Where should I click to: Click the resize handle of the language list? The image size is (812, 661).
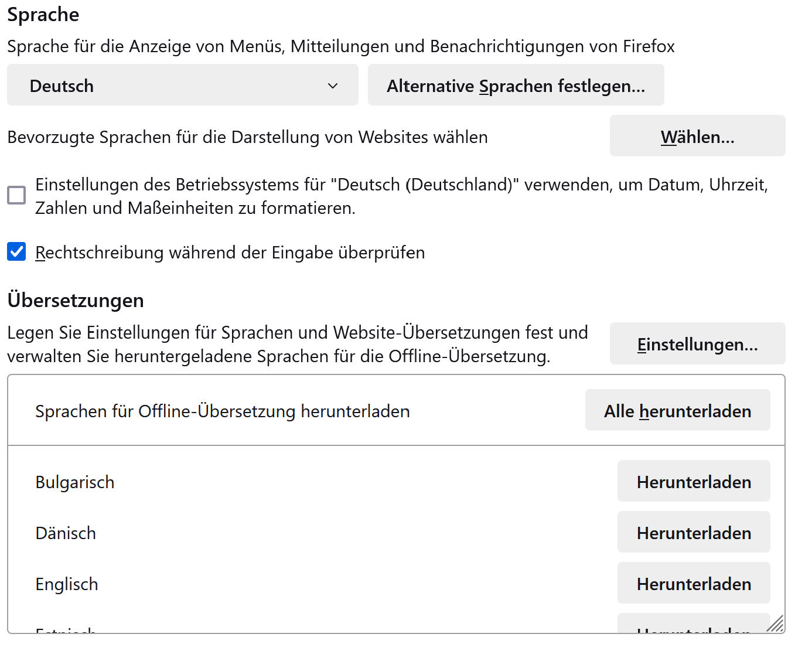(775, 624)
